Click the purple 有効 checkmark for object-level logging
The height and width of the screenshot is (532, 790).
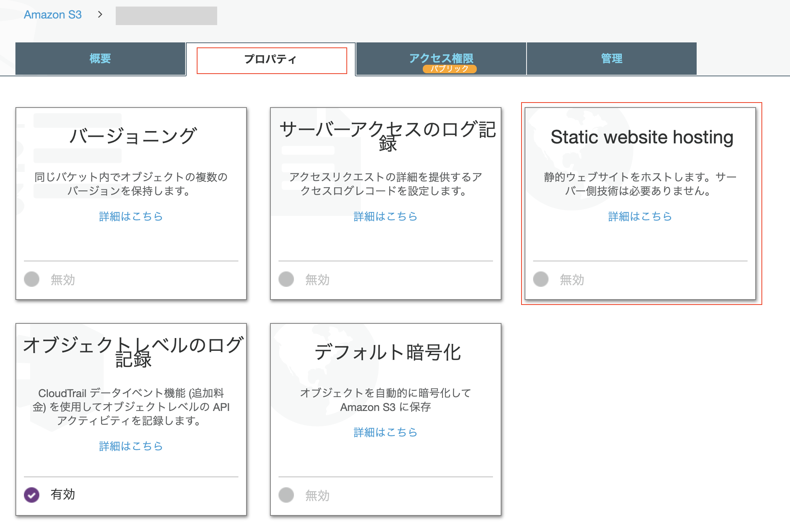click(x=32, y=495)
